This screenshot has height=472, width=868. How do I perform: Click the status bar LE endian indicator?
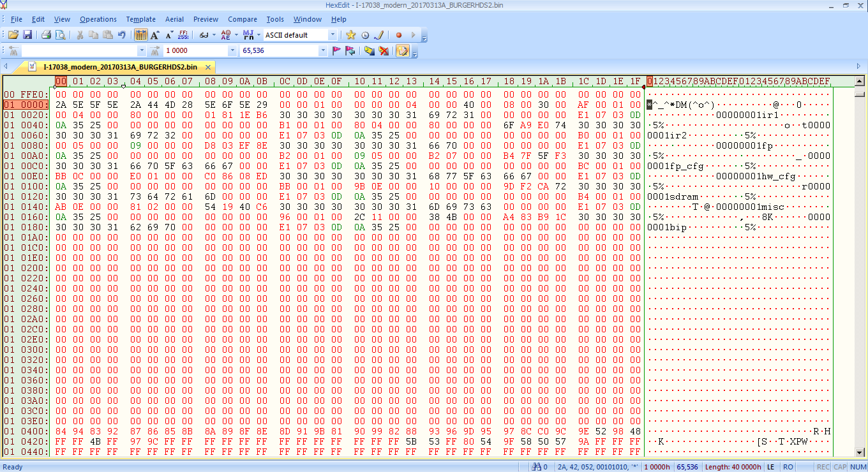coord(770,467)
